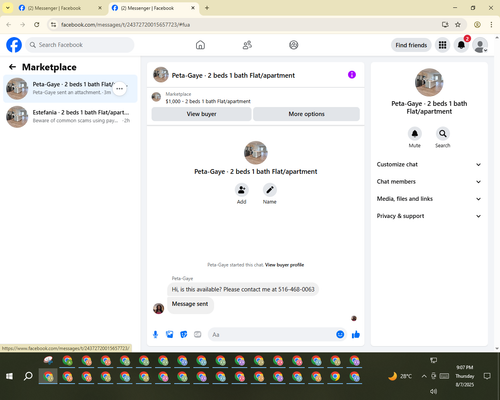Go back in browser history

tap(9, 25)
